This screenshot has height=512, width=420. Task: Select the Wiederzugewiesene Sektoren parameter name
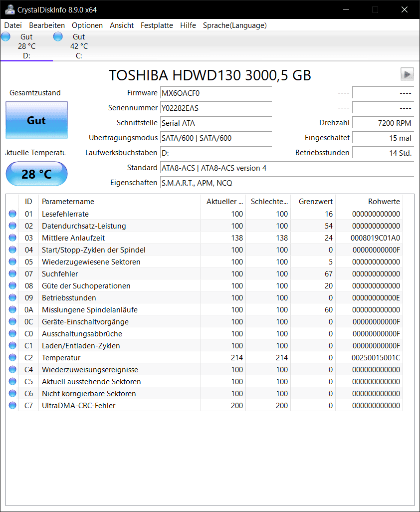point(91,261)
